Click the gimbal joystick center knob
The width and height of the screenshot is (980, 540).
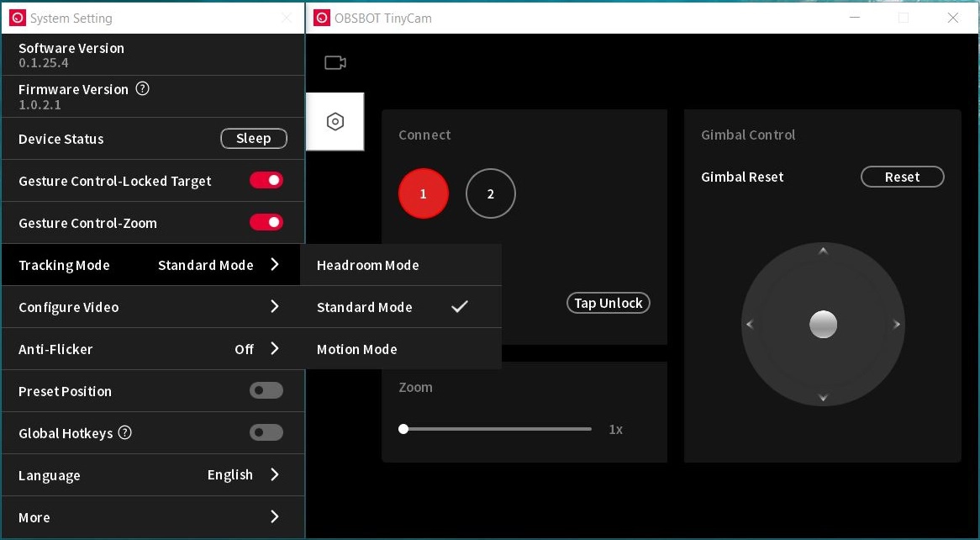[x=823, y=324]
